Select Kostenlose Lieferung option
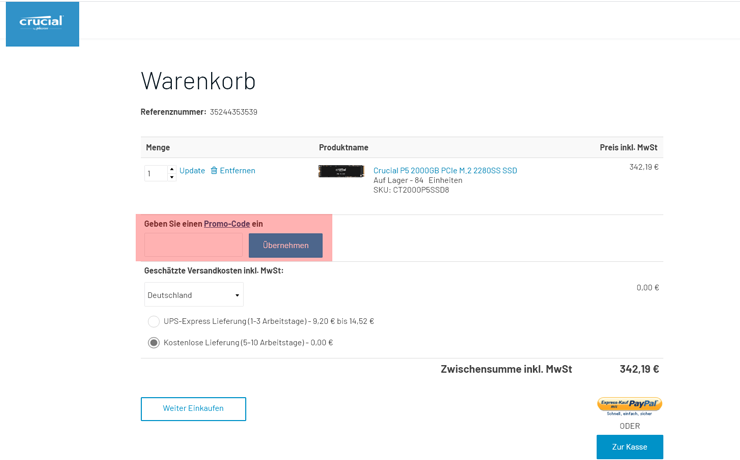Image resolution: width=740 pixels, height=460 pixels. pyautogui.click(x=153, y=343)
